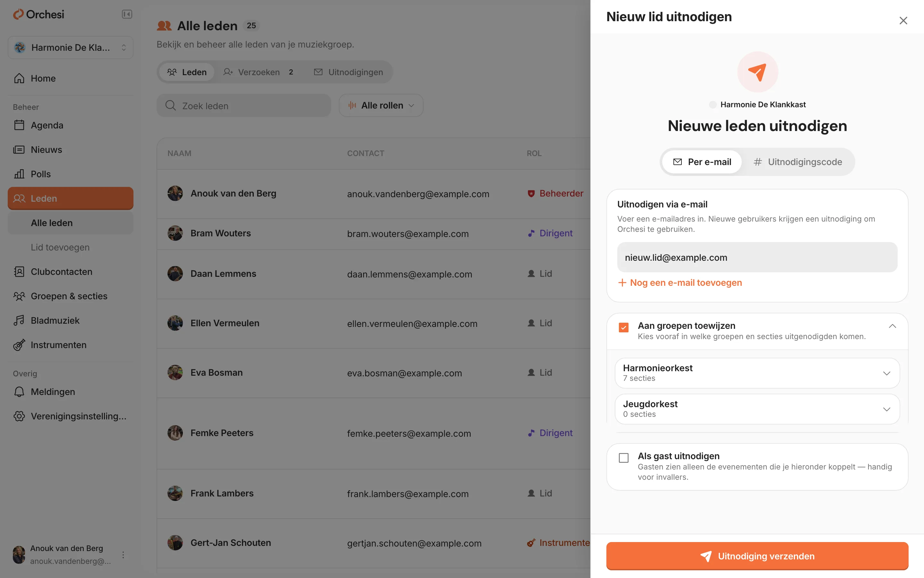Expand the Harmonieorkest sections
924x578 pixels.
click(757, 373)
